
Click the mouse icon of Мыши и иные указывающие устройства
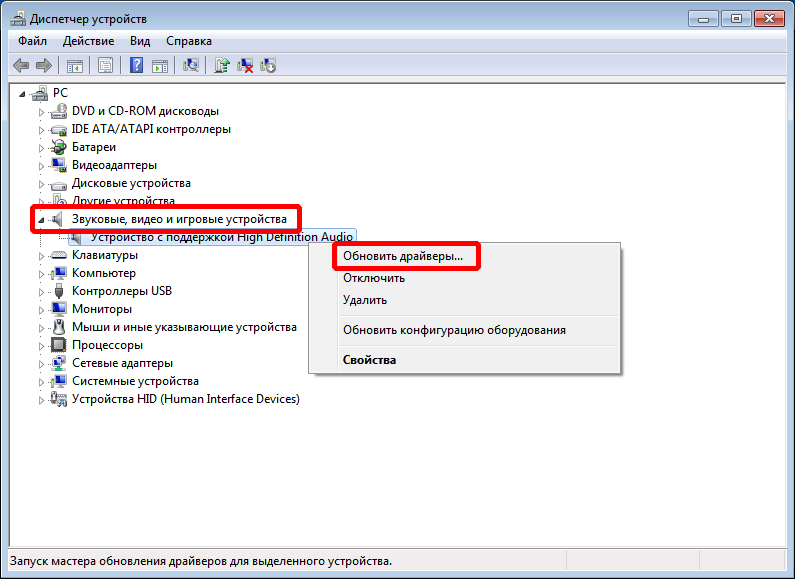click(59, 327)
